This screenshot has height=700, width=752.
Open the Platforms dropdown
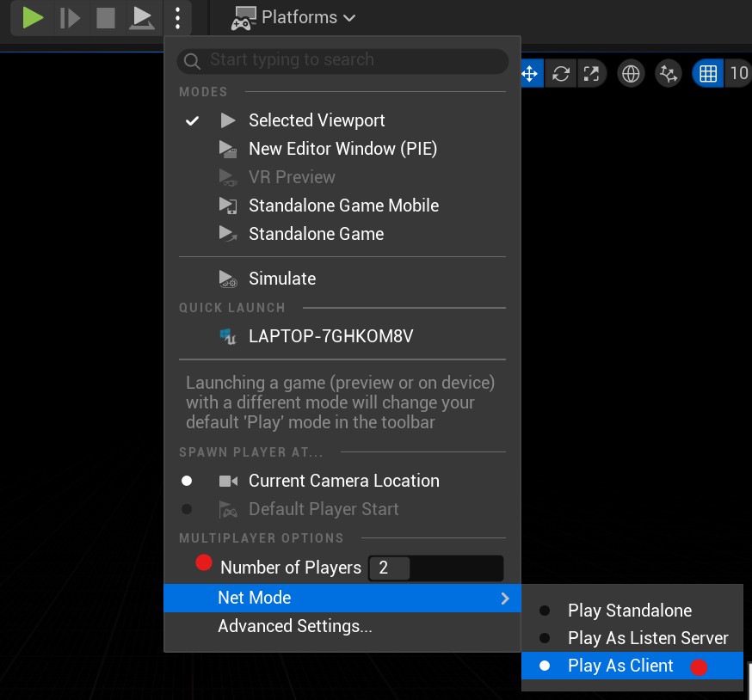[x=293, y=18]
